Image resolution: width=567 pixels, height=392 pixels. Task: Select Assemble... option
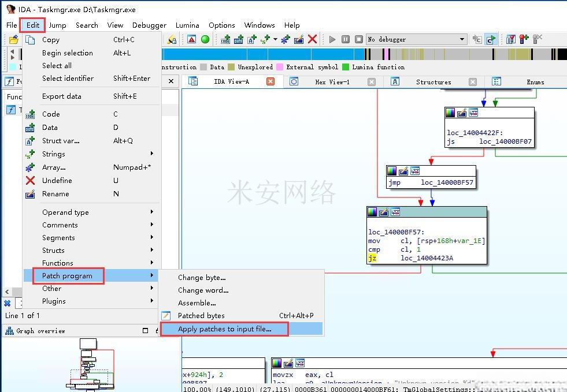click(x=241, y=303)
